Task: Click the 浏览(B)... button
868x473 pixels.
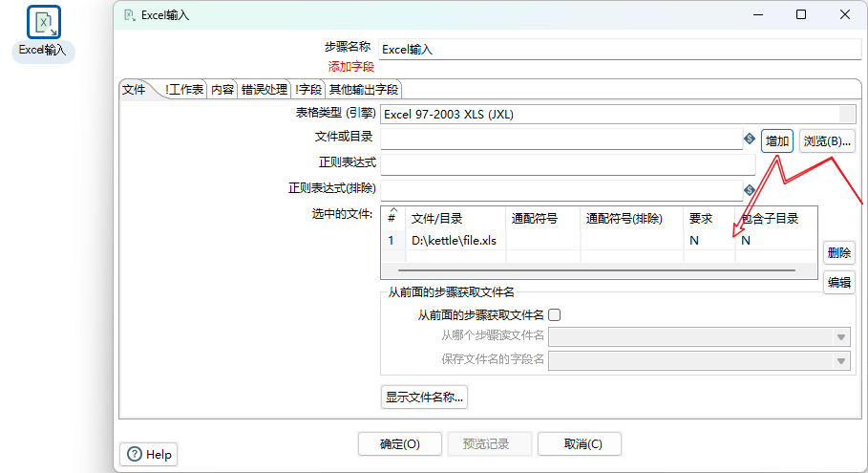Action: pos(826,141)
